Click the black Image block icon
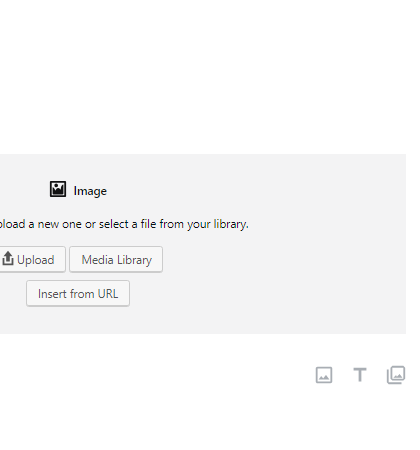The height and width of the screenshot is (450, 420). [x=58, y=189]
